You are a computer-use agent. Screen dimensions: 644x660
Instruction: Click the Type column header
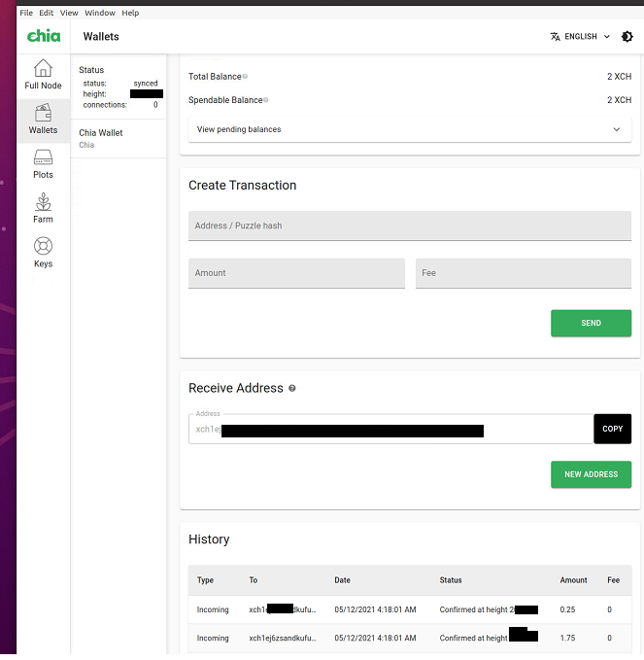tap(205, 580)
